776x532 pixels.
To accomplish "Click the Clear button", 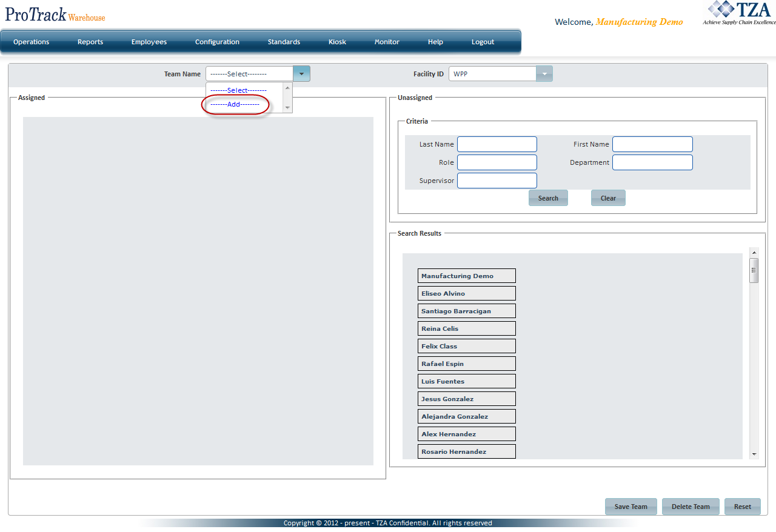I will pos(608,198).
